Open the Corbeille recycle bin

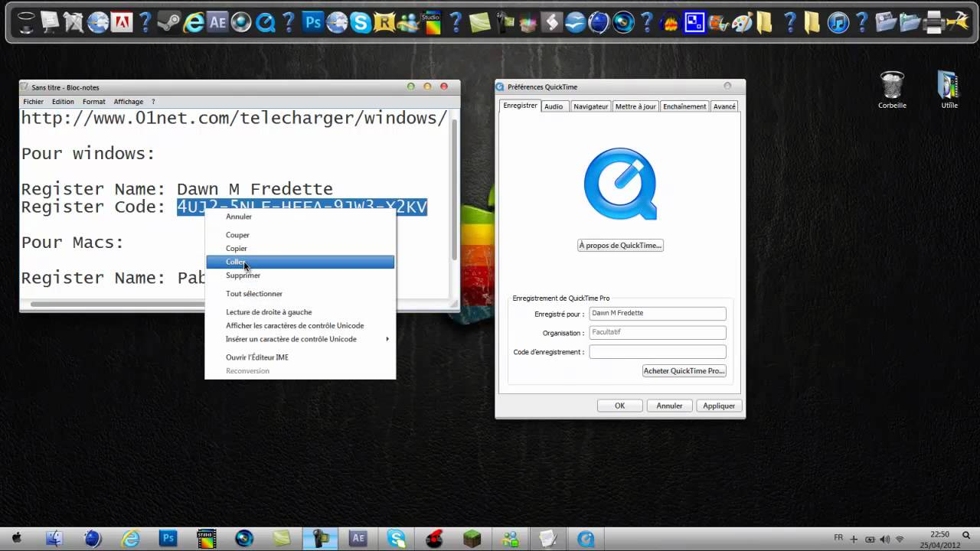click(x=892, y=90)
